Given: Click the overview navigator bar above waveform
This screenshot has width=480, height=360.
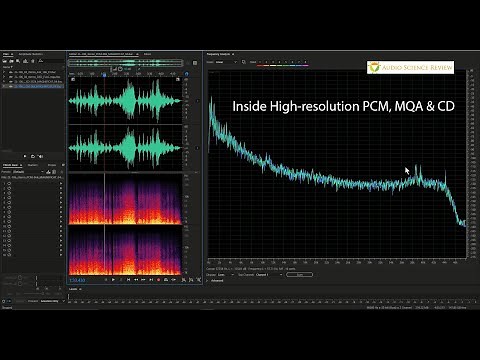Looking at the screenshot, I should tap(126, 63).
